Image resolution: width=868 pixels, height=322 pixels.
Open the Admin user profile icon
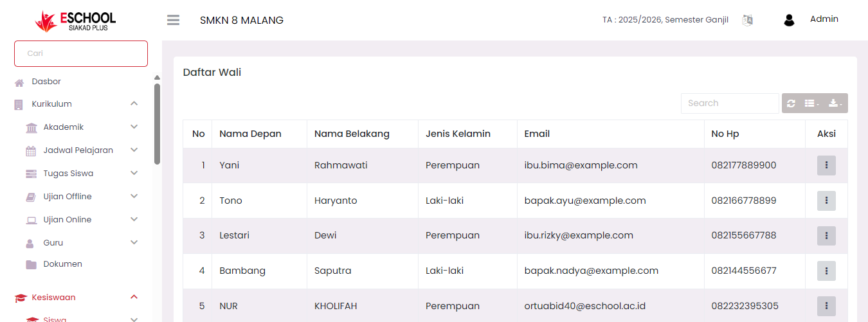789,20
